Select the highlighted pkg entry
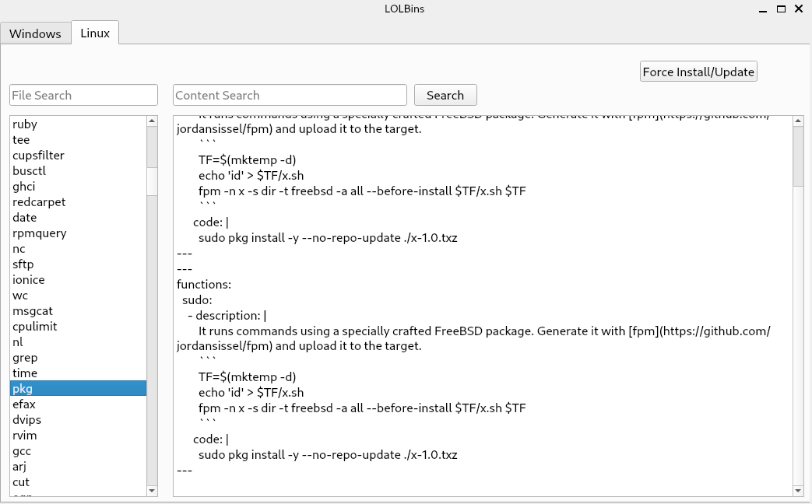 78,389
